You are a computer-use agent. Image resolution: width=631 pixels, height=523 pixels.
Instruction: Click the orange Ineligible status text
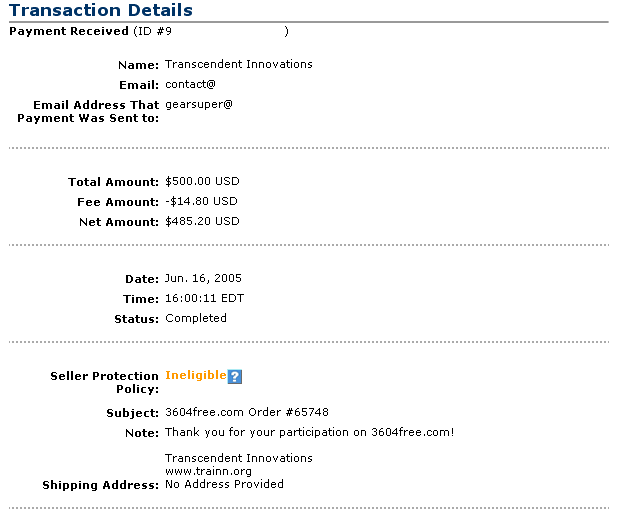coord(196,375)
